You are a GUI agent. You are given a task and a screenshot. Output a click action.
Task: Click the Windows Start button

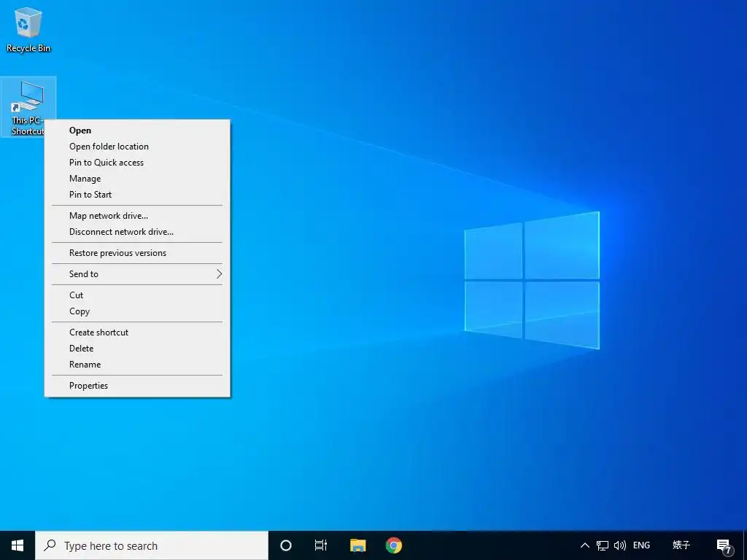click(x=18, y=545)
